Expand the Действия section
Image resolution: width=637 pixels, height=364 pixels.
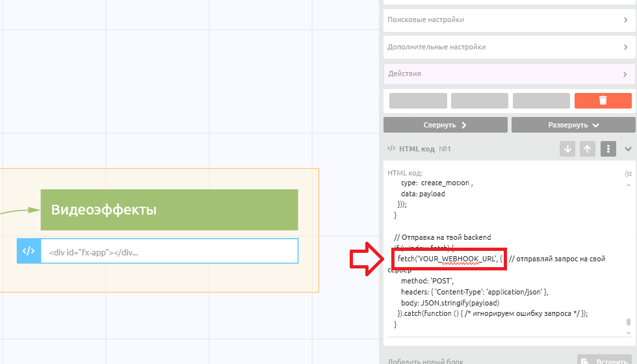coord(507,74)
